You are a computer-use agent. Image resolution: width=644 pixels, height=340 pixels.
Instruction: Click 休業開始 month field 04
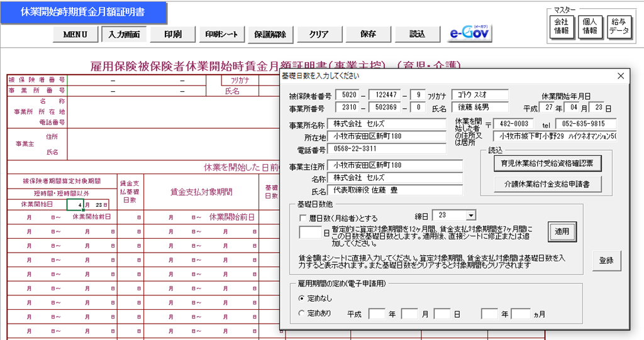[572, 107]
